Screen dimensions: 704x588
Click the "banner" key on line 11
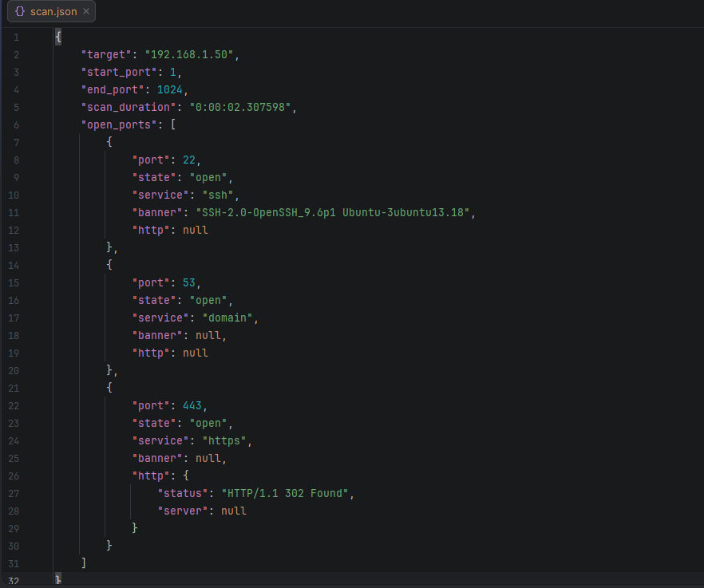tap(157, 213)
